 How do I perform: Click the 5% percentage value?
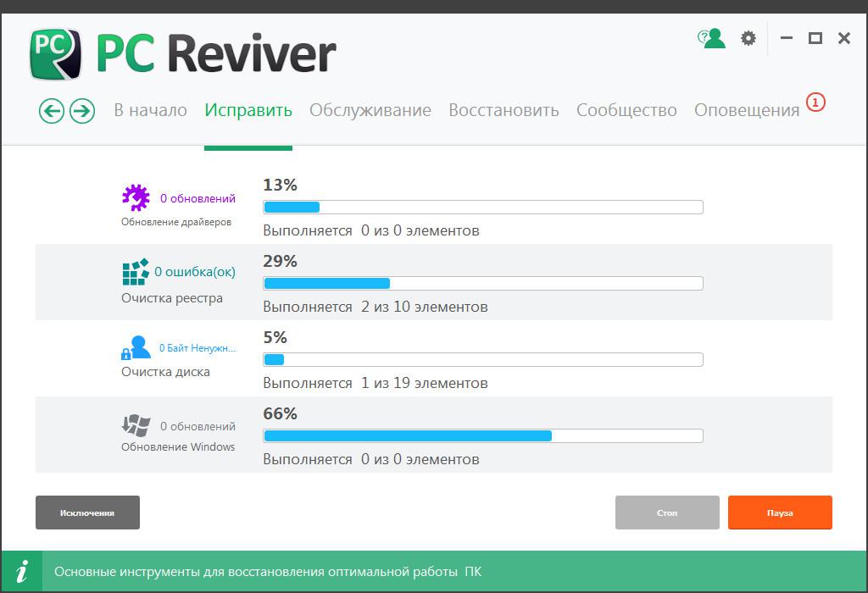pyautogui.click(x=275, y=337)
